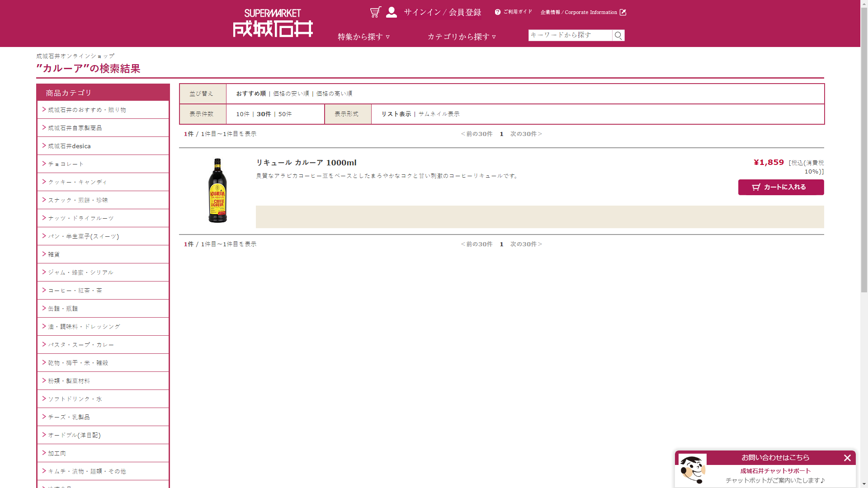
Task: Click the Seijo Ishii supermarket logo
Action: [x=273, y=23]
